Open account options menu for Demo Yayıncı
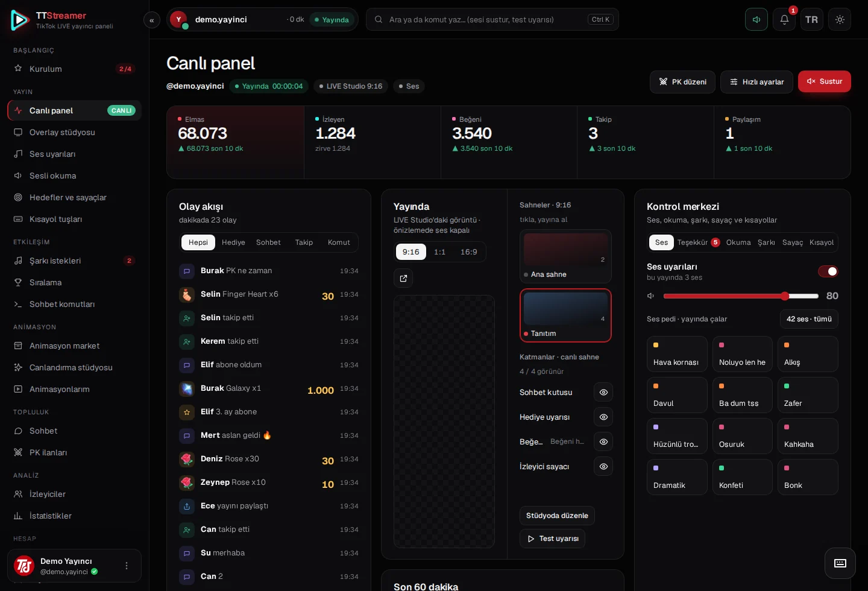868x591 pixels. (127, 566)
